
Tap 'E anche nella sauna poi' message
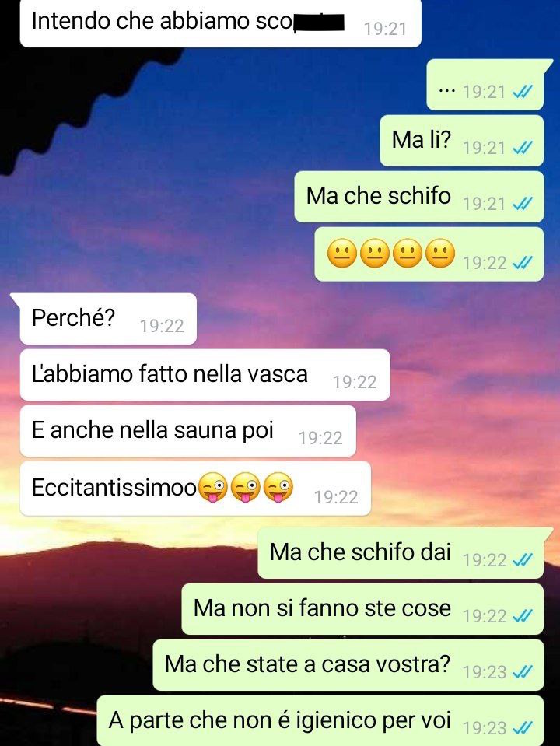pos(188,431)
